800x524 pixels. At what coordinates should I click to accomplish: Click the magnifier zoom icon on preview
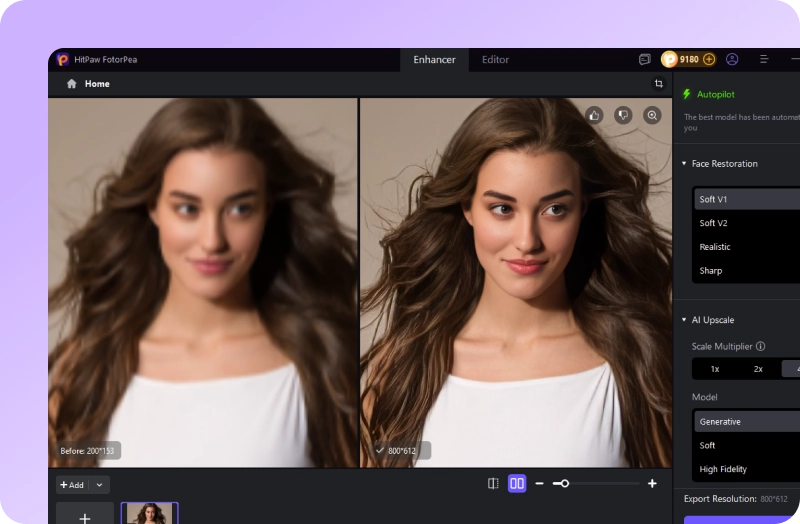pyautogui.click(x=652, y=115)
